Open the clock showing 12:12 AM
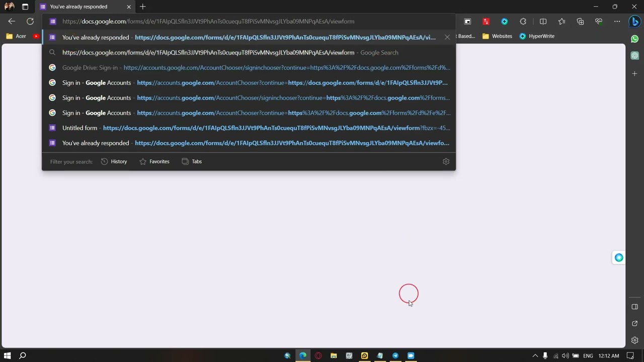Screen dimensions: 644x362 (x=609, y=355)
